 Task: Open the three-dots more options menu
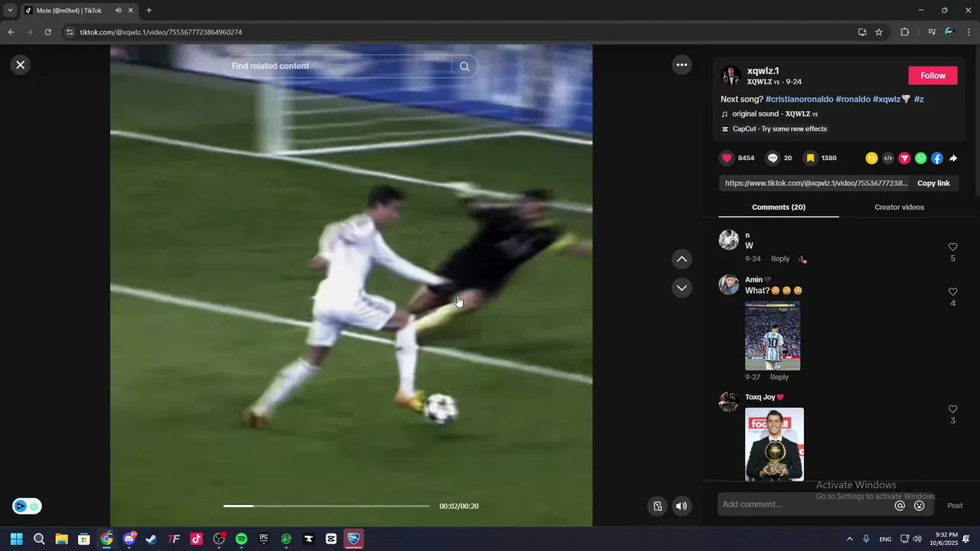pos(681,65)
